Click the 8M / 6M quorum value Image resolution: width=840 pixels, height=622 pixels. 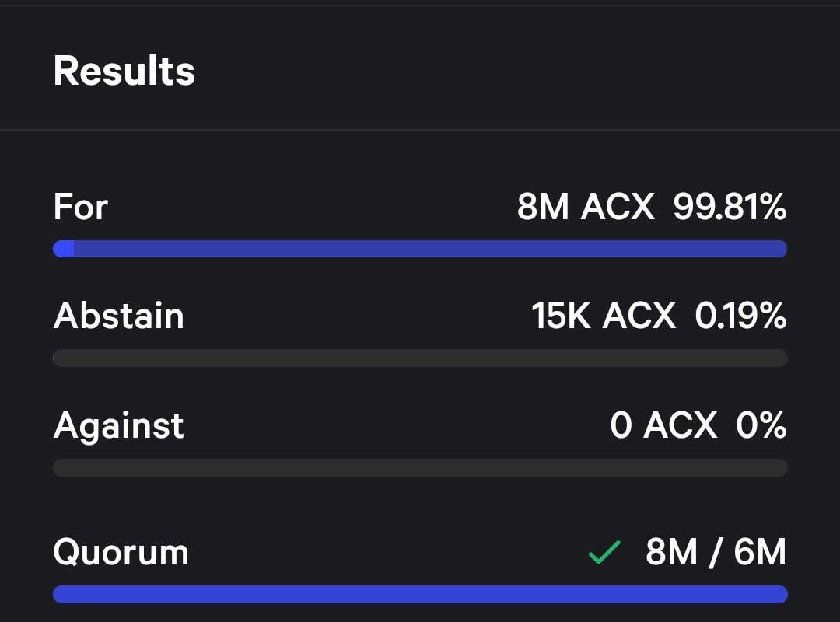[x=716, y=552]
